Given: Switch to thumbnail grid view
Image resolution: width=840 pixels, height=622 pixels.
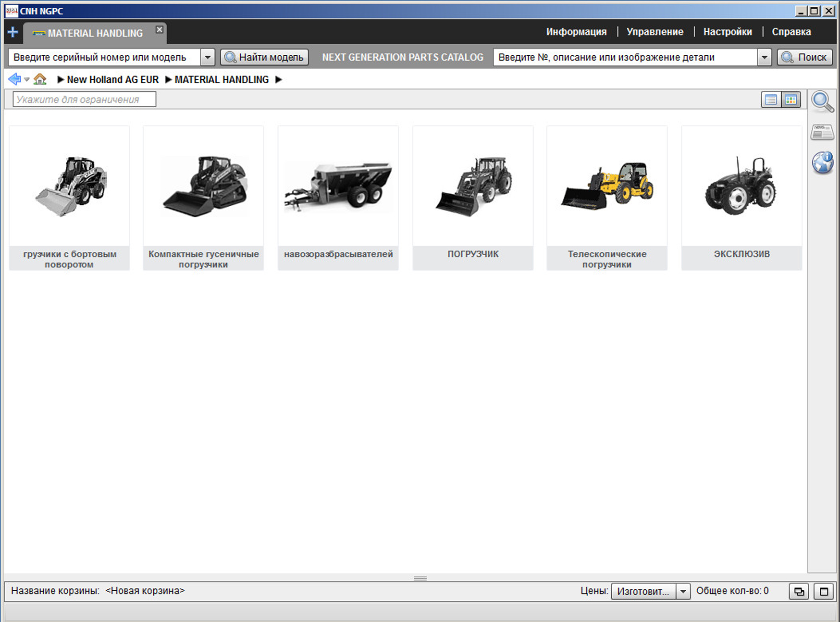Looking at the screenshot, I should (x=791, y=100).
